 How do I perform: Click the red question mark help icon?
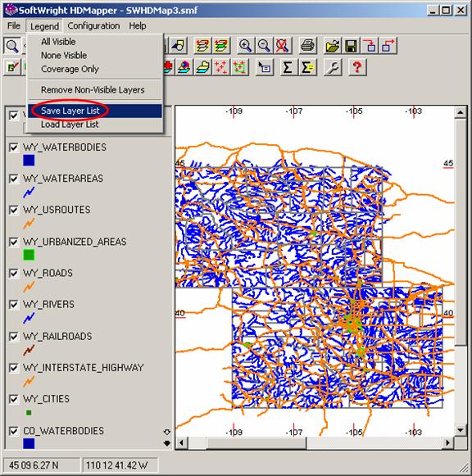[357, 67]
